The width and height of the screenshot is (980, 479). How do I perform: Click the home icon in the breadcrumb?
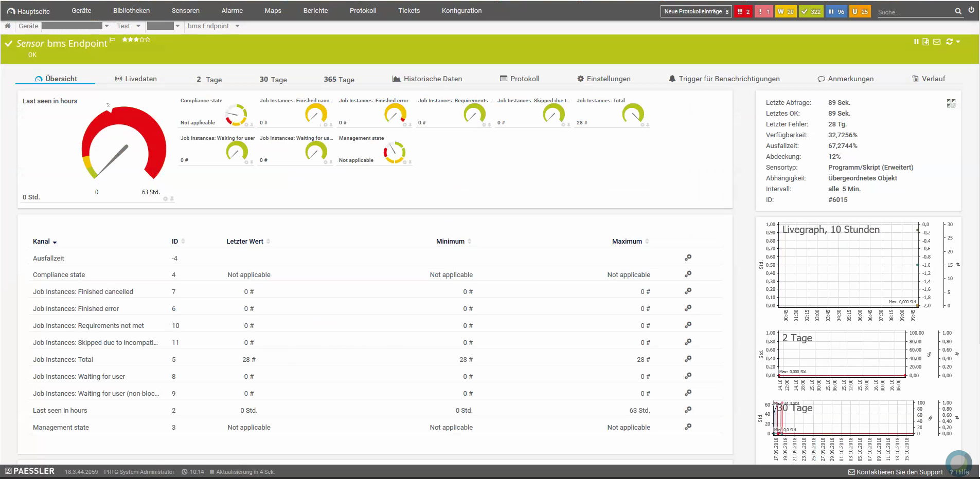coord(8,26)
